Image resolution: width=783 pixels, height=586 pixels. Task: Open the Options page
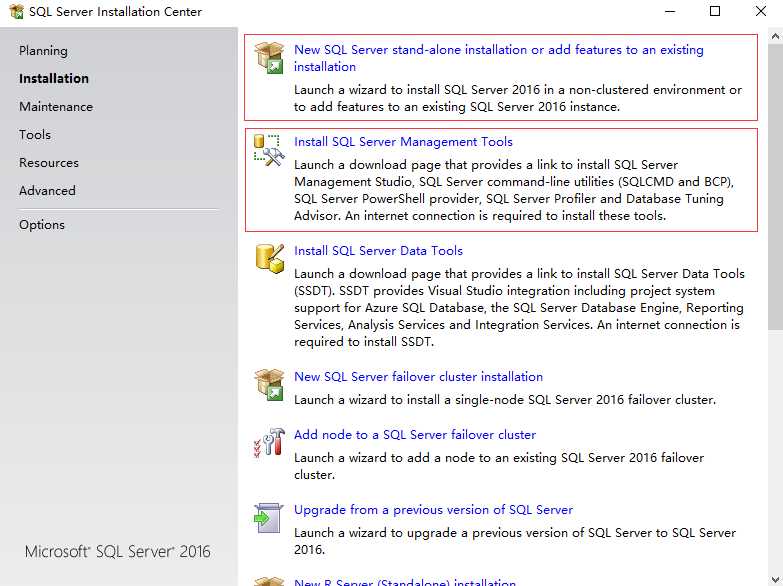pyautogui.click(x=42, y=225)
